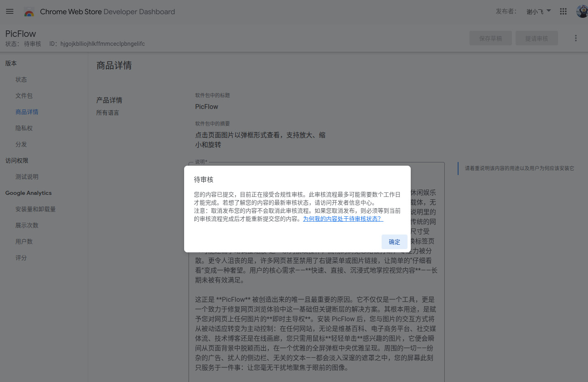
Task: Select 状态 in the 版本 sidebar
Action: coord(21,79)
